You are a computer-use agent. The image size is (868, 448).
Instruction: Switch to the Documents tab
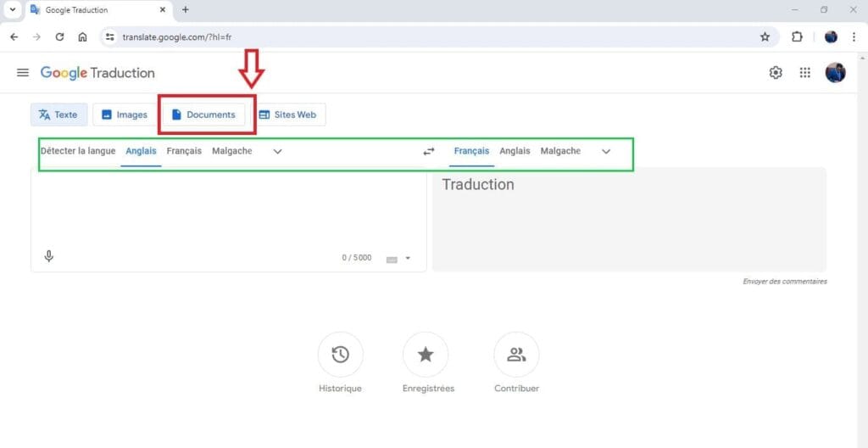[203, 115]
